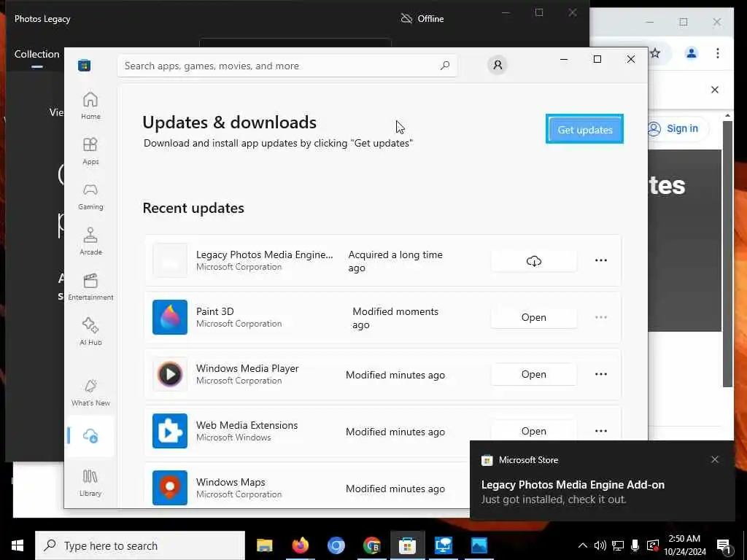The height and width of the screenshot is (560, 747).
Task: Dismiss the Microsoft Store notification toast
Action: coord(715,459)
